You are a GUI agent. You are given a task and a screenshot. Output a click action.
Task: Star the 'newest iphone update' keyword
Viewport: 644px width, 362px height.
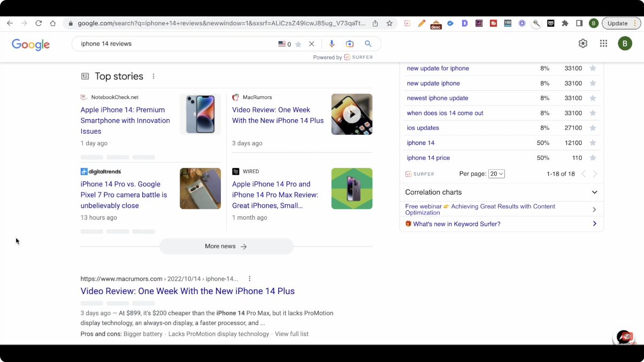pos(593,98)
